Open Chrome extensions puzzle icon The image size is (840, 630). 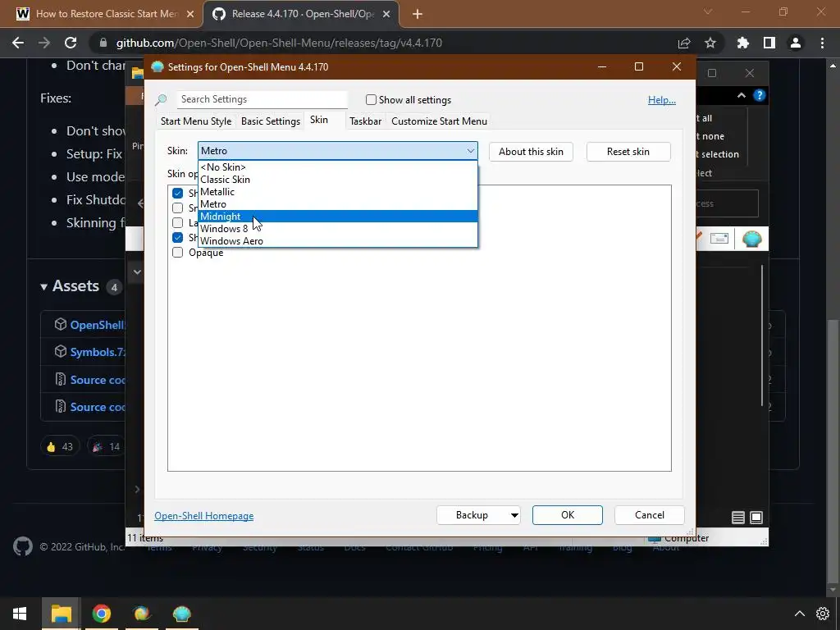pyautogui.click(x=743, y=43)
